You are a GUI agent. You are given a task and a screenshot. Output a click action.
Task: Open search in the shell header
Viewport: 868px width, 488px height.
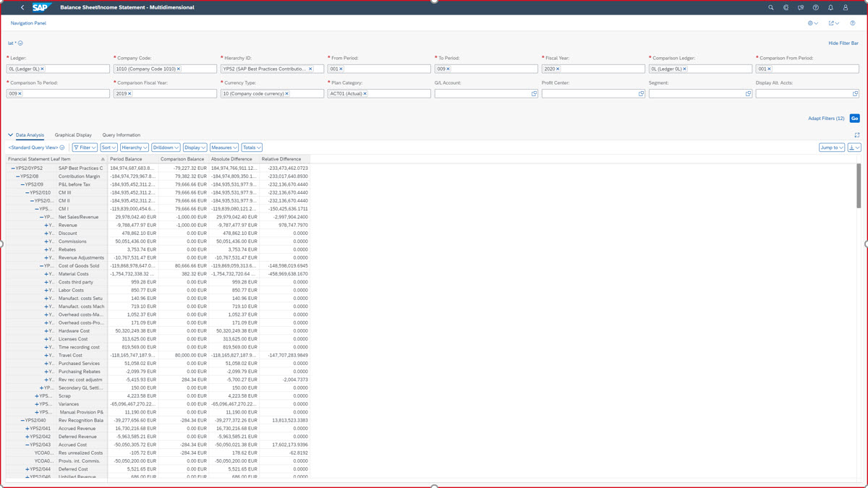coord(771,7)
